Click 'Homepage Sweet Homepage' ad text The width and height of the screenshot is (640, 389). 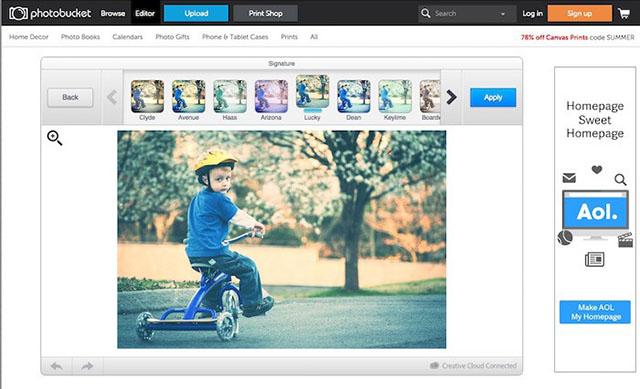(595, 120)
